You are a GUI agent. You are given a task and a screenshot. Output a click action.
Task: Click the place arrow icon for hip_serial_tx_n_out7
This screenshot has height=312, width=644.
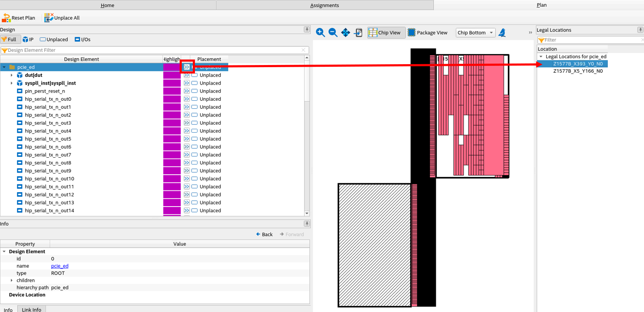click(186, 155)
